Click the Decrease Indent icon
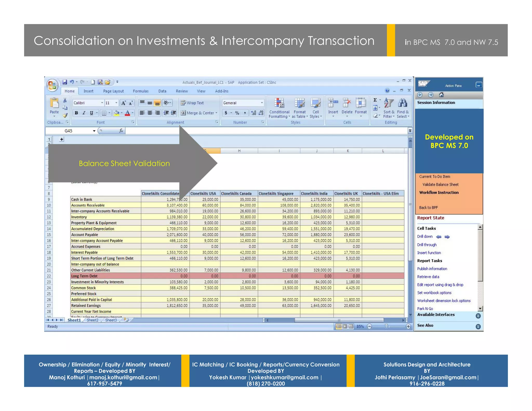The width and height of the screenshot is (532, 411). [166, 113]
